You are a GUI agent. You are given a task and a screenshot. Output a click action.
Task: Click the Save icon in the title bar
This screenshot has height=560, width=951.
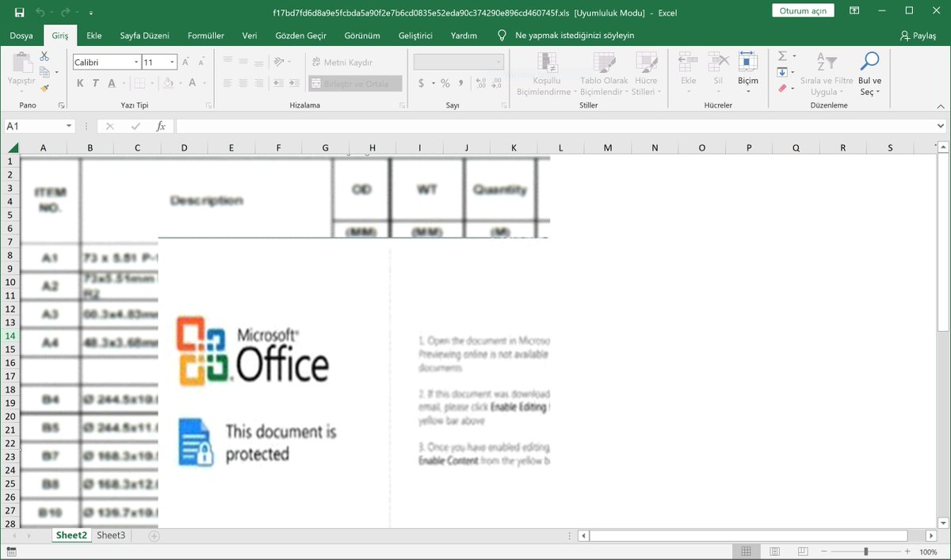tap(19, 12)
